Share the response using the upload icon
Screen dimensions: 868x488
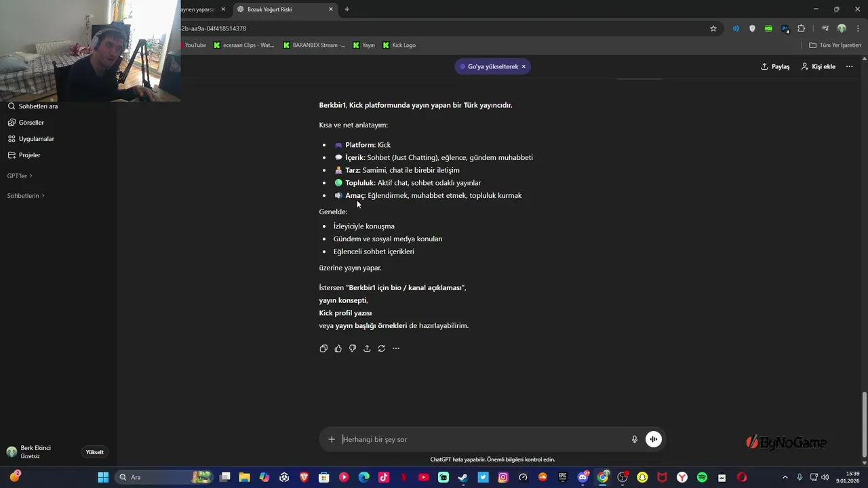point(367,348)
